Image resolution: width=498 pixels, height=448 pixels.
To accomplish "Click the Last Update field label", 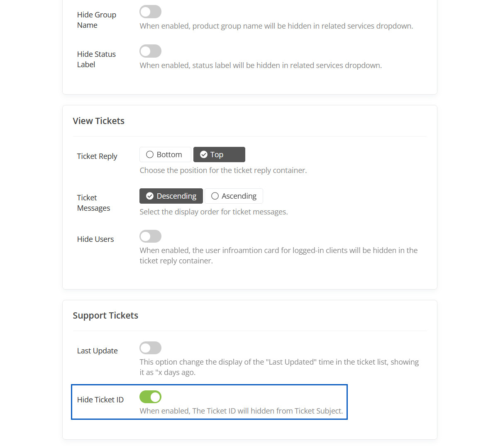I will click(97, 351).
